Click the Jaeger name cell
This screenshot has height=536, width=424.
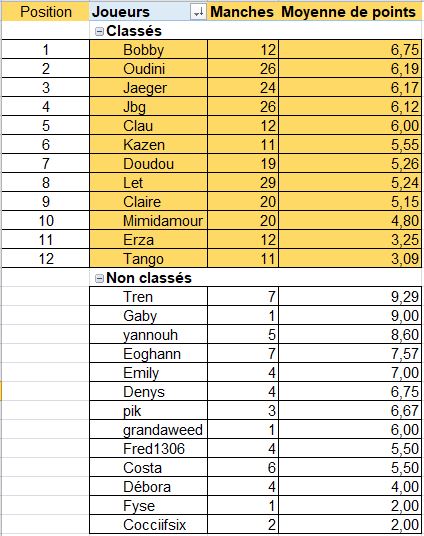click(148, 88)
